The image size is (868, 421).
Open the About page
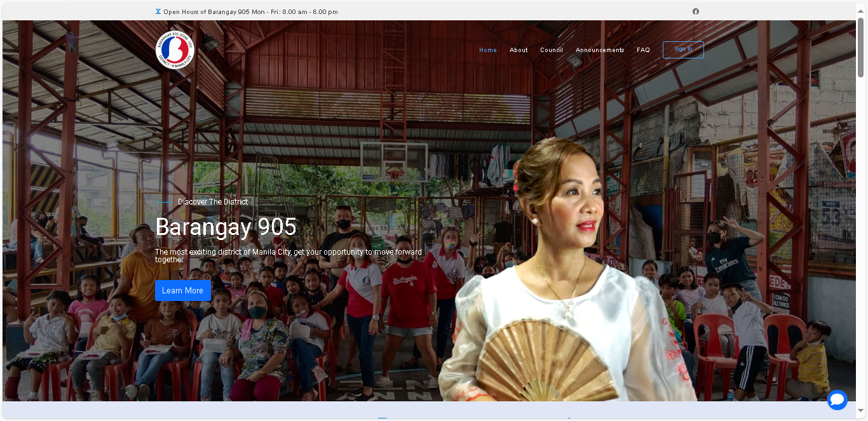point(519,50)
